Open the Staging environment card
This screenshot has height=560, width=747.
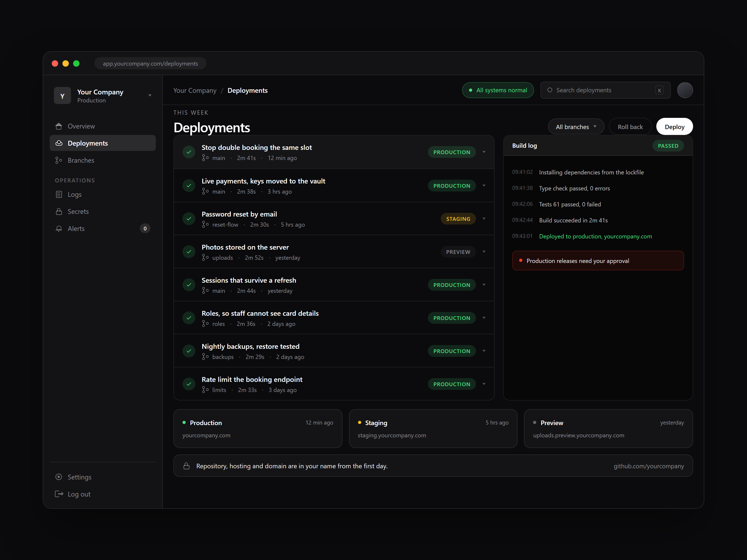(433, 429)
